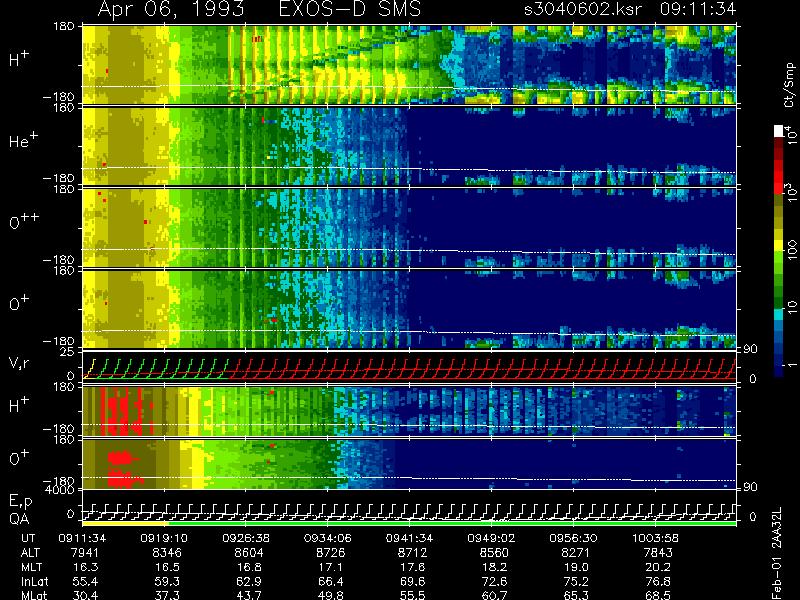Click the InLat value "66.4"
The width and height of the screenshot is (800, 600).
click(x=331, y=581)
